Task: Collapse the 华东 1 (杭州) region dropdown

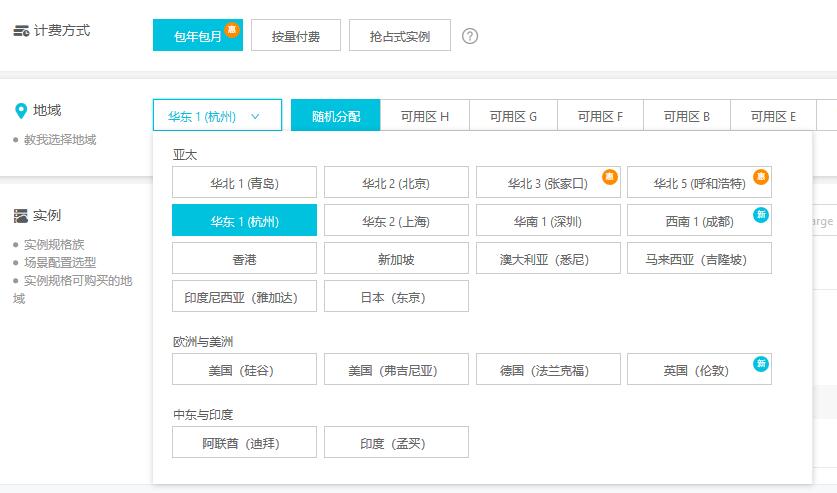Action: pos(217,115)
